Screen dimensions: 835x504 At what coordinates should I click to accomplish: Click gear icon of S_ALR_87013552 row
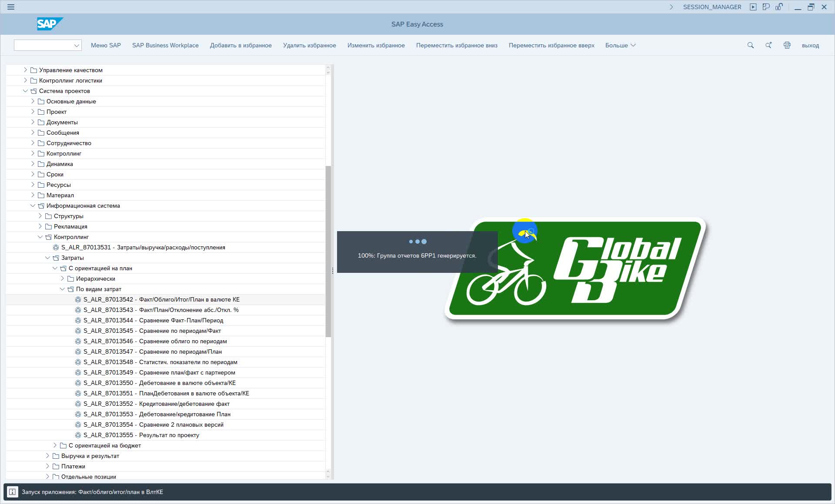78,404
